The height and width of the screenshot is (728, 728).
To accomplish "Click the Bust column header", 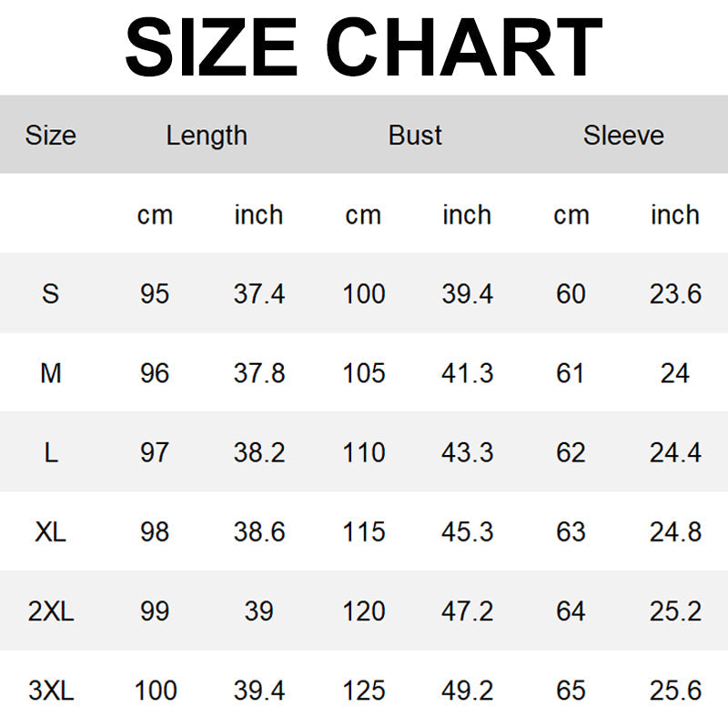I will click(x=415, y=136).
